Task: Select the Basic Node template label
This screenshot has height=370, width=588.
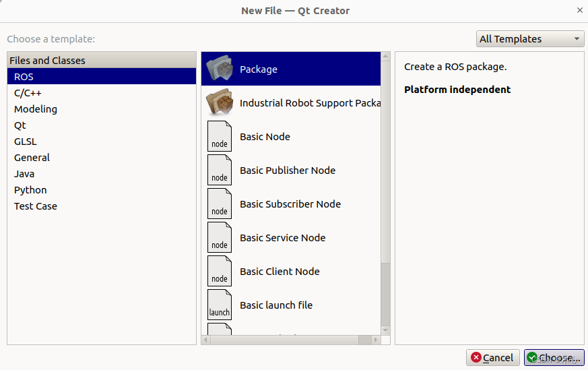Action: point(265,137)
